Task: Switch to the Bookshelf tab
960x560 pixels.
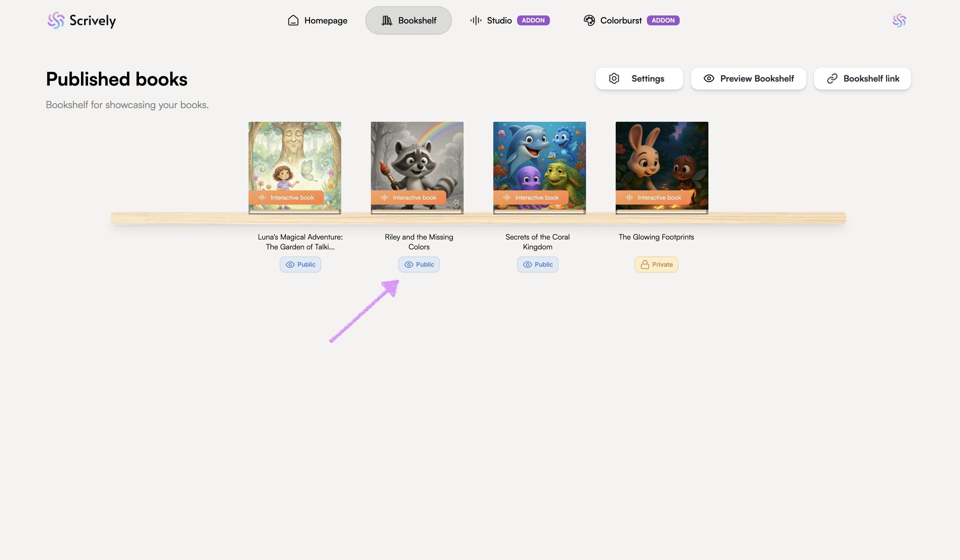Action: click(x=408, y=21)
